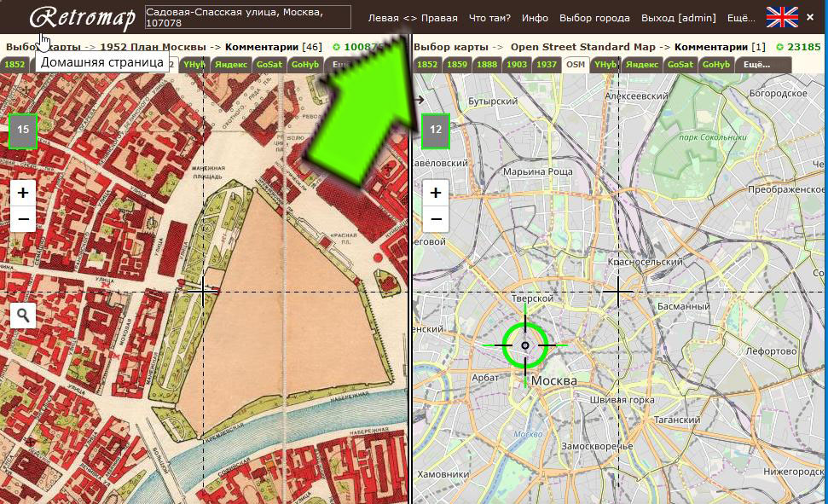This screenshot has height=504, width=828.
Task: Click the address search field
Action: tap(248, 18)
